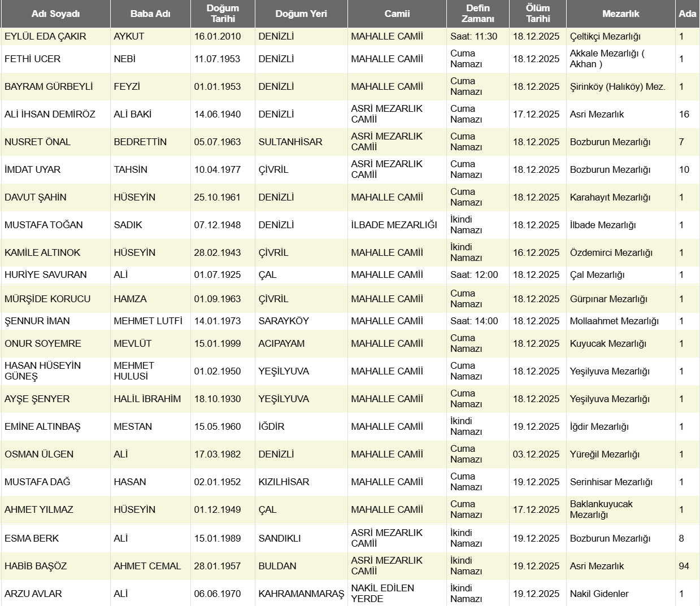Click the Ada column header
Viewport: 700px width, 606px height.
click(687, 14)
